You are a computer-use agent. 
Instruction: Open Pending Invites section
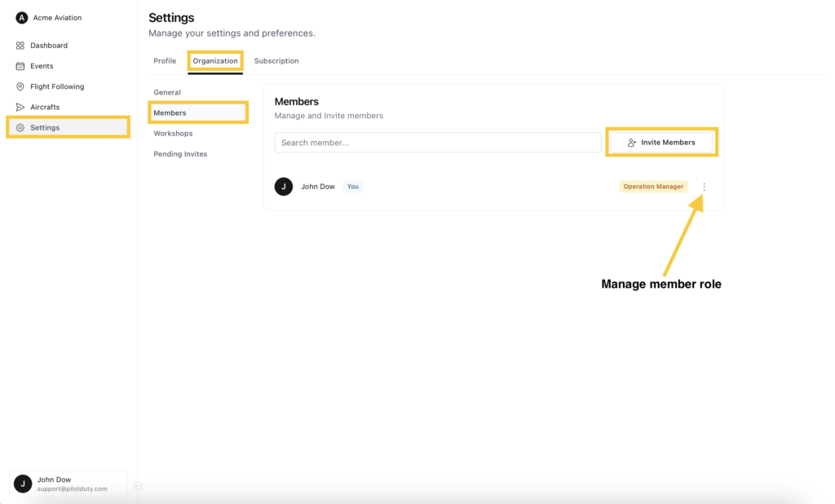180,153
